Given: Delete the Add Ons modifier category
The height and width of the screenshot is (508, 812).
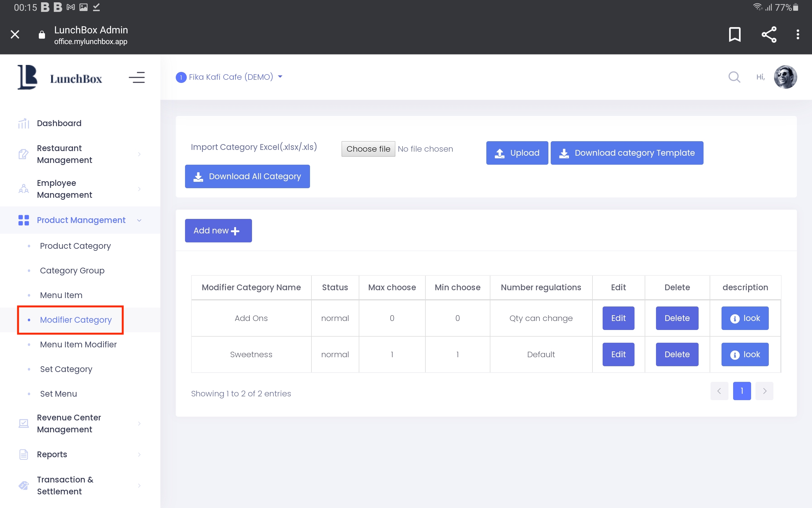Looking at the screenshot, I should pyautogui.click(x=677, y=318).
